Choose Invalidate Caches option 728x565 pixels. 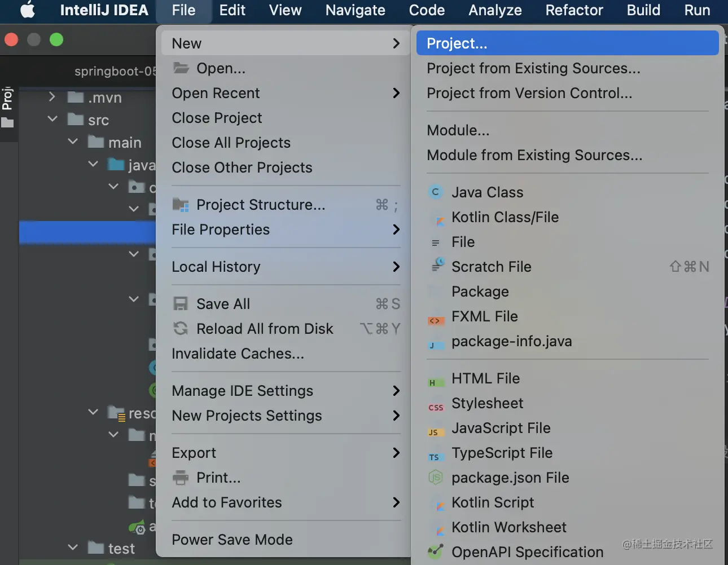pyautogui.click(x=238, y=354)
